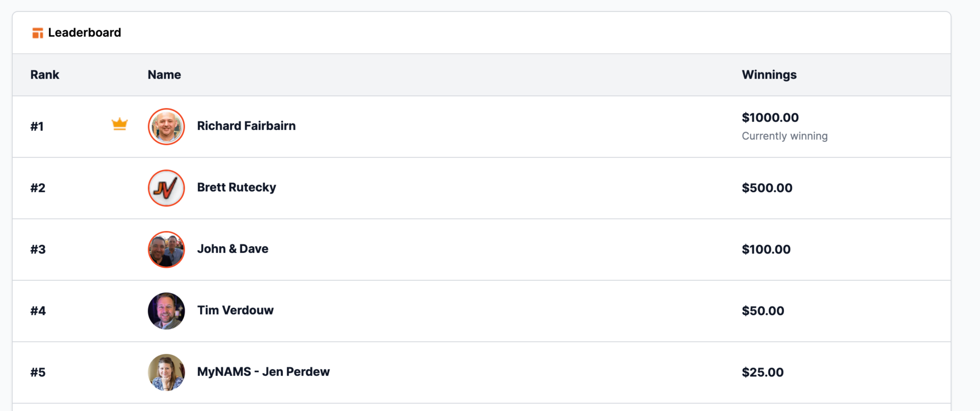
Task: Click Tim Verdouw's avatar picture
Action: (x=166, y=311)
